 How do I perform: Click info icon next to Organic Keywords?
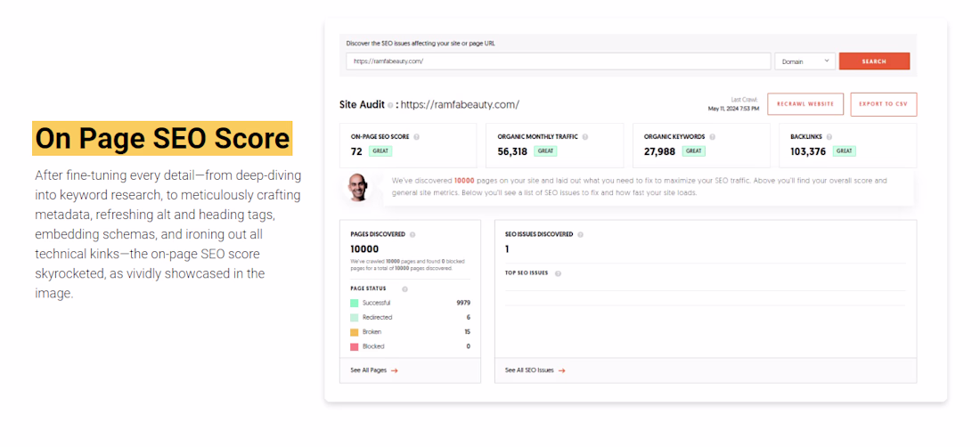(x=713, y=137)
